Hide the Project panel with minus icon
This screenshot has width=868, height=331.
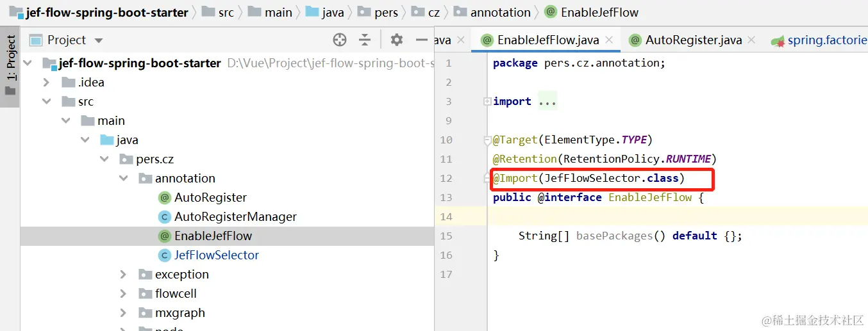point(421,40)
